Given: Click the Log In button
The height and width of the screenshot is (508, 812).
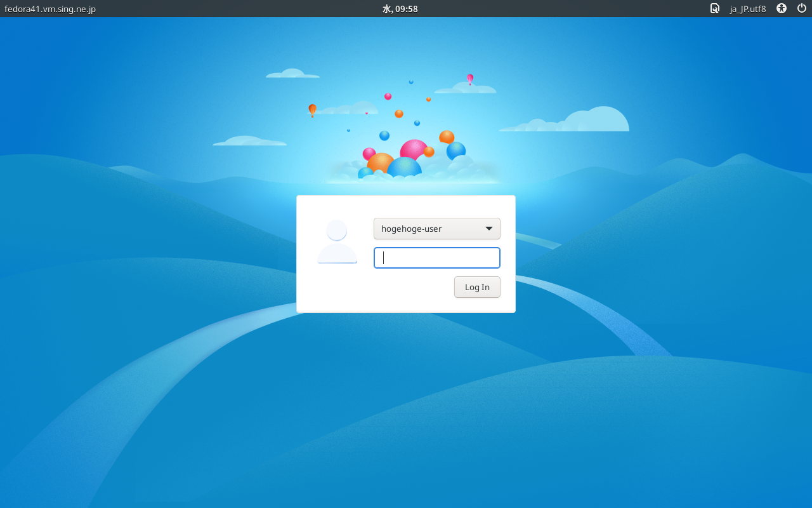Looking at the screenshot, I should pos(477,287).
